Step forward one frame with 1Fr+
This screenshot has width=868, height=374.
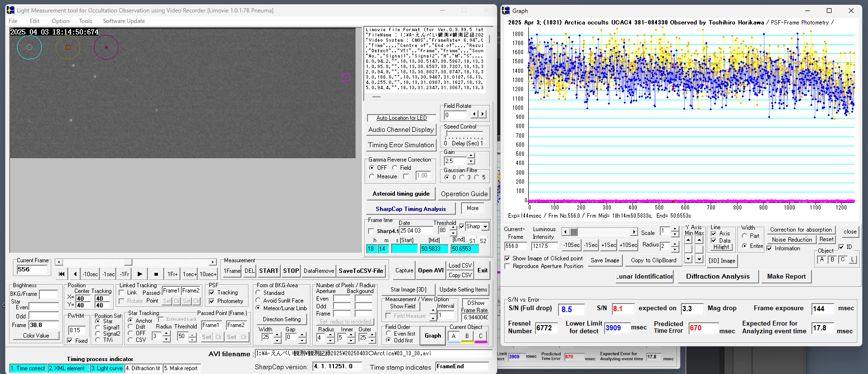tap(172, 274)
